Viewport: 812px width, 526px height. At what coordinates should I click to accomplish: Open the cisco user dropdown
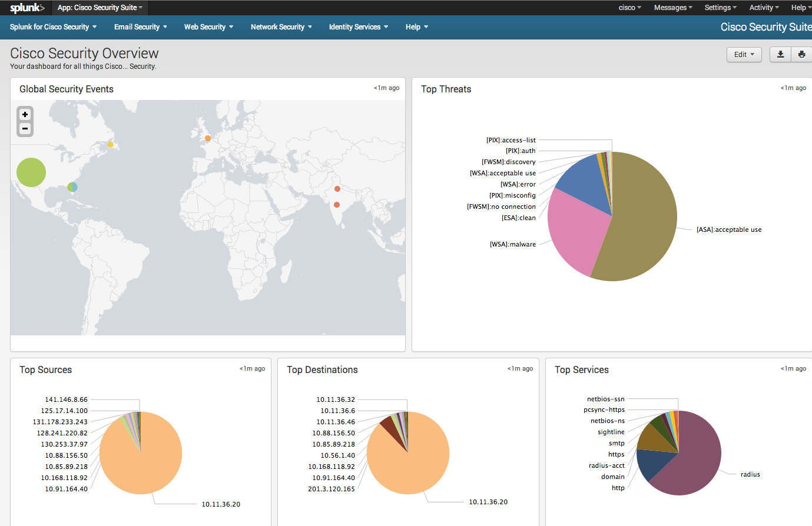(629, 8)
